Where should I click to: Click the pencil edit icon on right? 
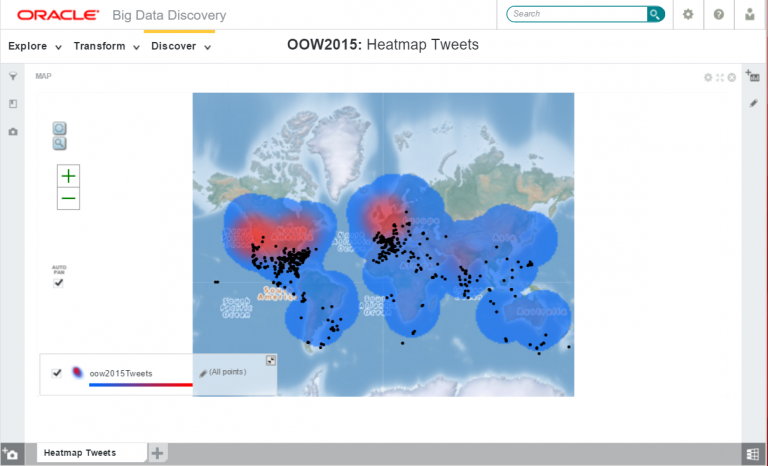pos(753,103)
